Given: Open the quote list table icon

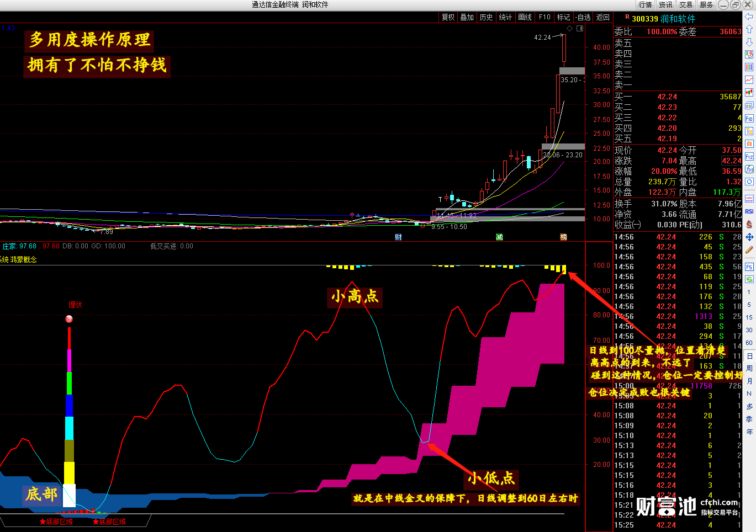Looking at the screenshot, I should tap(749, 67).
